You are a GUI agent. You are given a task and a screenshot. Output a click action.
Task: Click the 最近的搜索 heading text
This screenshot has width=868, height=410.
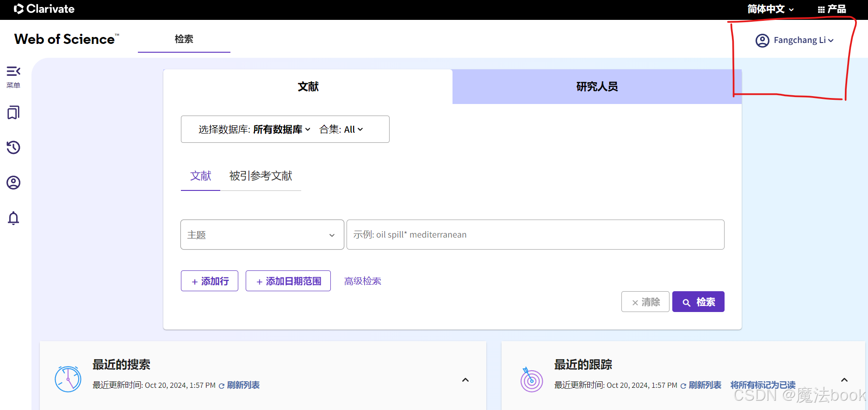122,365
